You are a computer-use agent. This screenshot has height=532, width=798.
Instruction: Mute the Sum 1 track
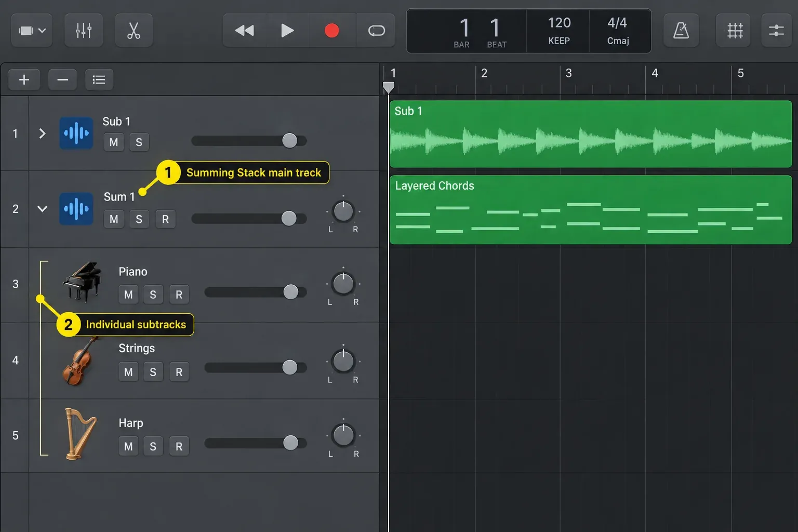pos(114,219)
